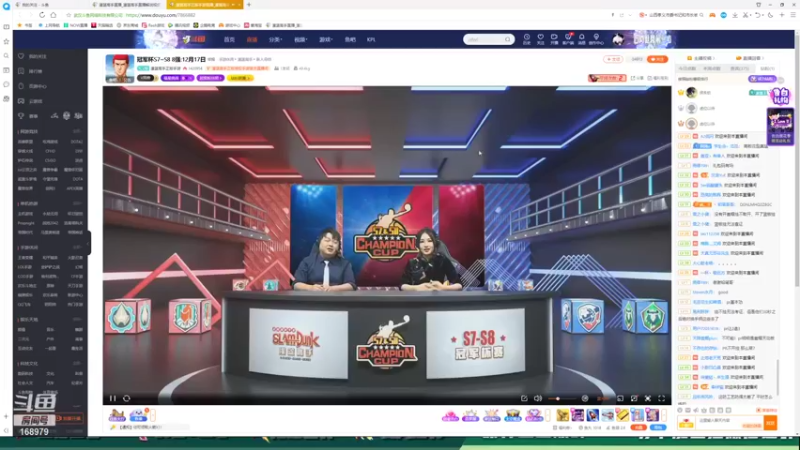800x450 pixels.
Task: Go to browser home page icon
Action: (53, 15)
